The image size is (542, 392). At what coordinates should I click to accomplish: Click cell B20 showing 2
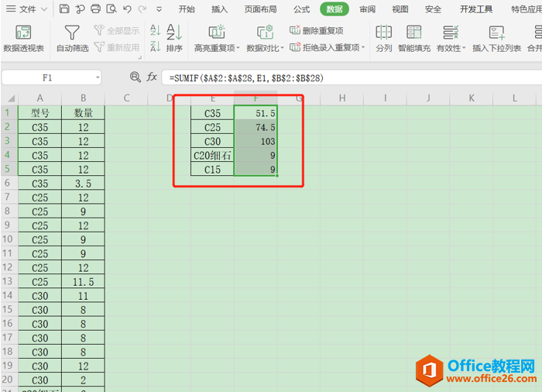click(84, 380)
